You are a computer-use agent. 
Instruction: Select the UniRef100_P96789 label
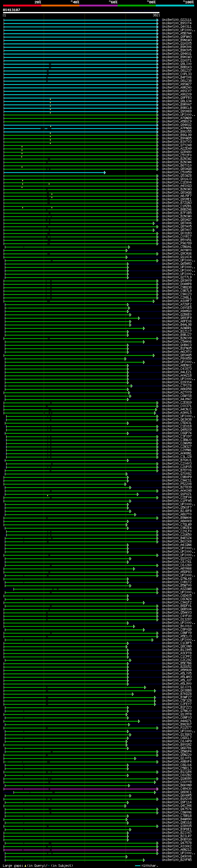click(x=177, y=244)
